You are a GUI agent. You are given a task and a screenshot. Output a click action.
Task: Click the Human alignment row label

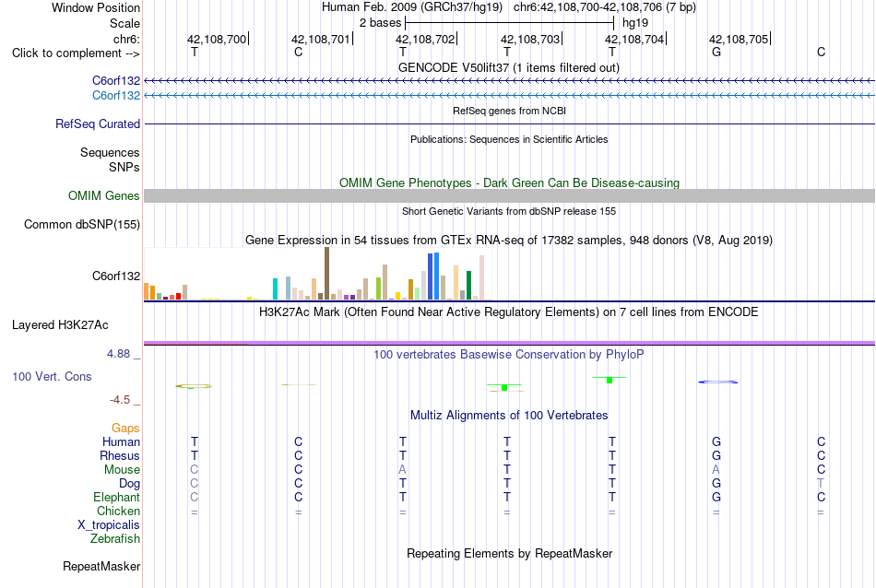click(x=121, y=441)
